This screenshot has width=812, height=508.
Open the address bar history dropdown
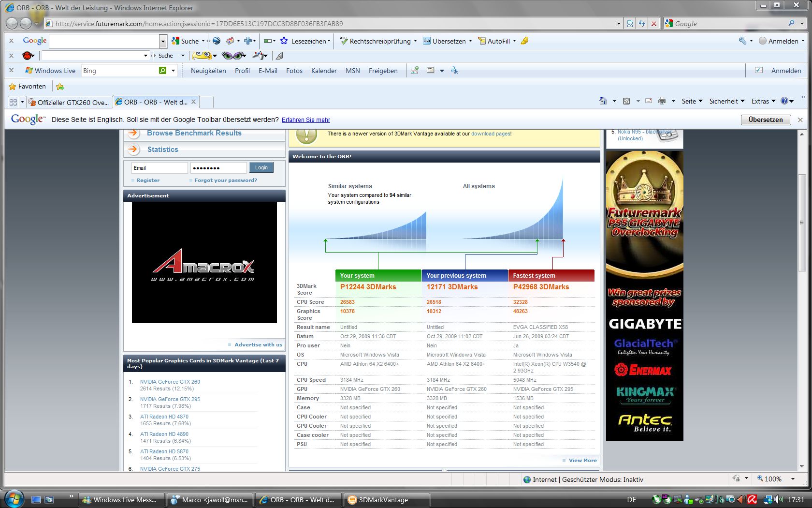tap(619, 23)
